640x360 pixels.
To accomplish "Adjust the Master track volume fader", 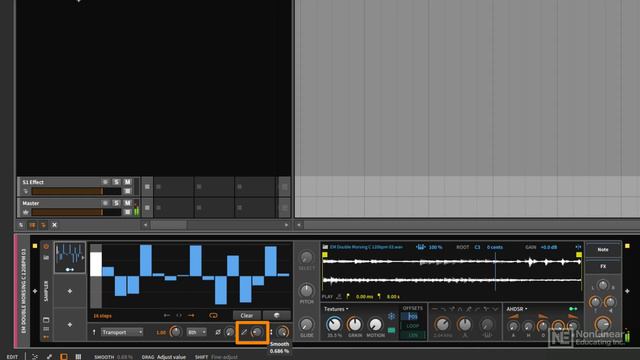I will tap(76, 212).
